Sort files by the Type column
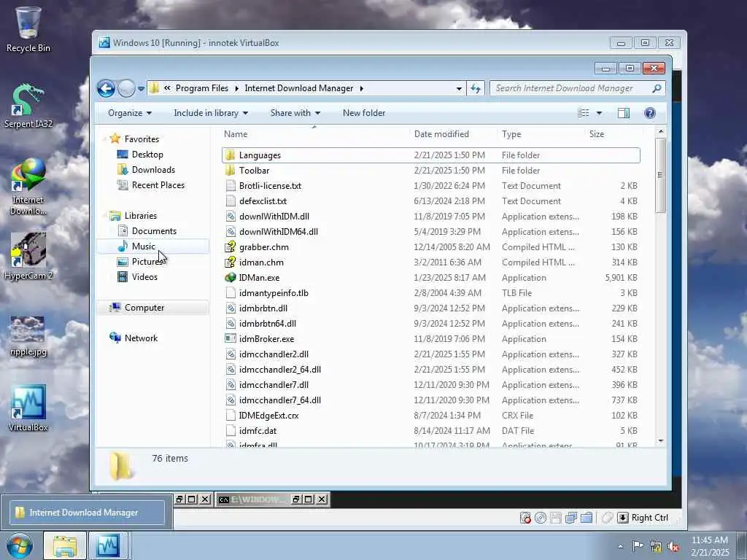 (x=541, y=134)
